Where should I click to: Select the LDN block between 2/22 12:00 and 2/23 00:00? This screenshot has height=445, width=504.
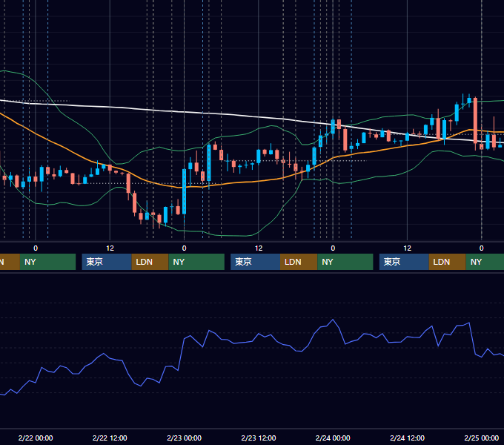[x=150, y=262]
